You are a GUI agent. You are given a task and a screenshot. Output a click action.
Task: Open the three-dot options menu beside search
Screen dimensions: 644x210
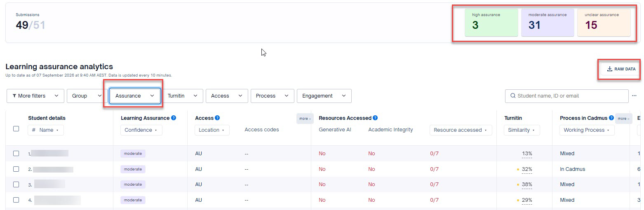pyautogui.click(x=634, y=96)
